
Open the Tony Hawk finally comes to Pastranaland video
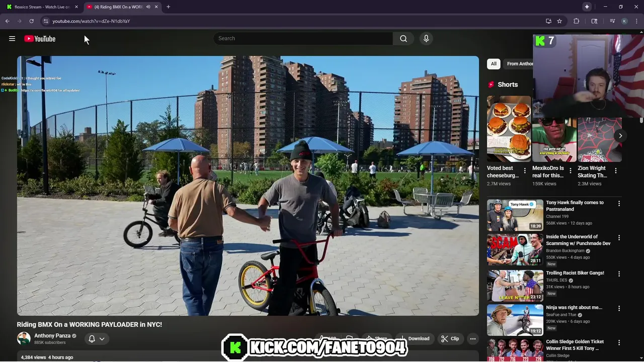point(575,206)
